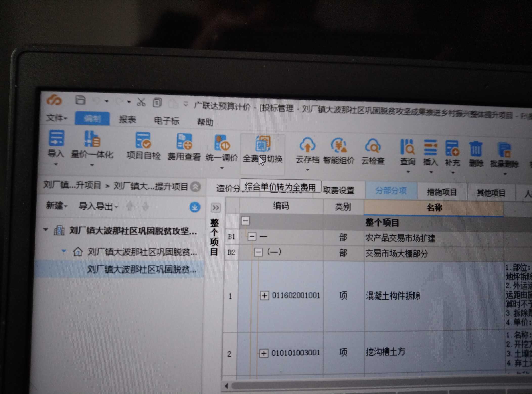Open the 文件 menu

[57, 118]
